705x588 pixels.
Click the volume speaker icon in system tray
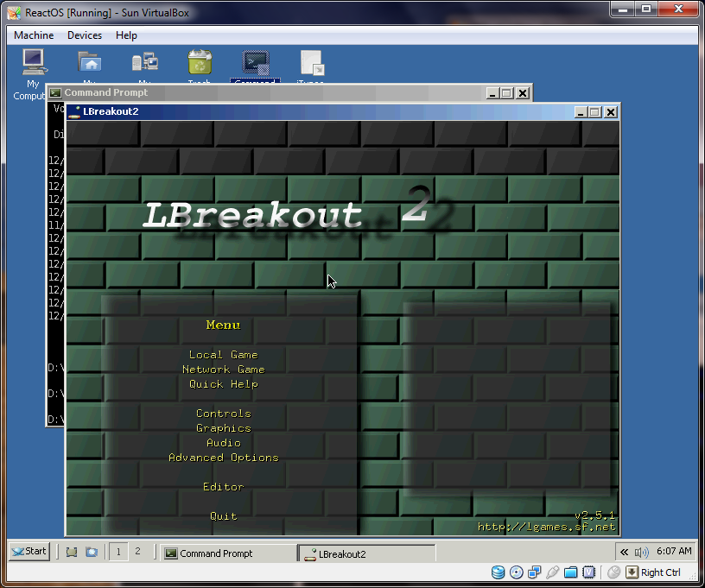641,552
